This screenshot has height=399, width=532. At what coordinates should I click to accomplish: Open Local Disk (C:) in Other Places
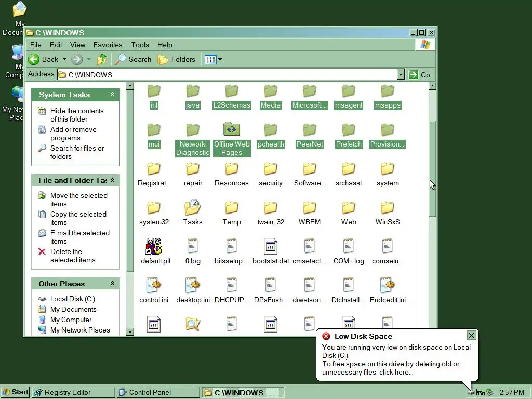(x=73, y=299)
